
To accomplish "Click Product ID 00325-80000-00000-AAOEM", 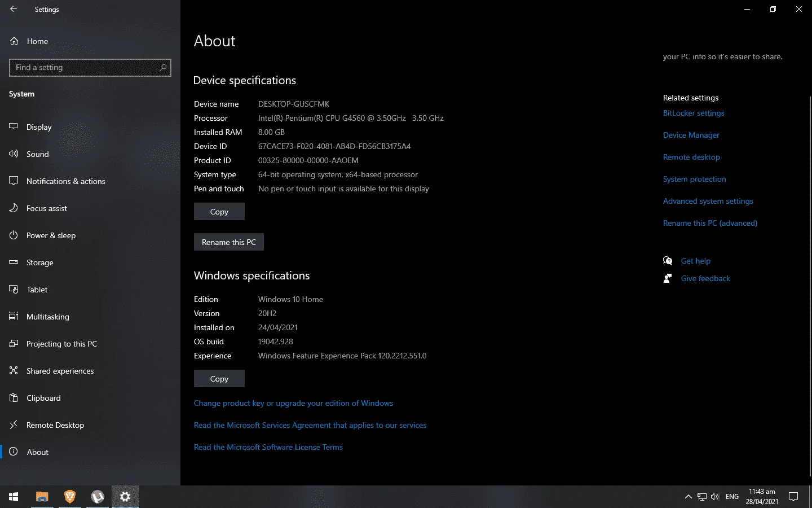I will (308, 160).
